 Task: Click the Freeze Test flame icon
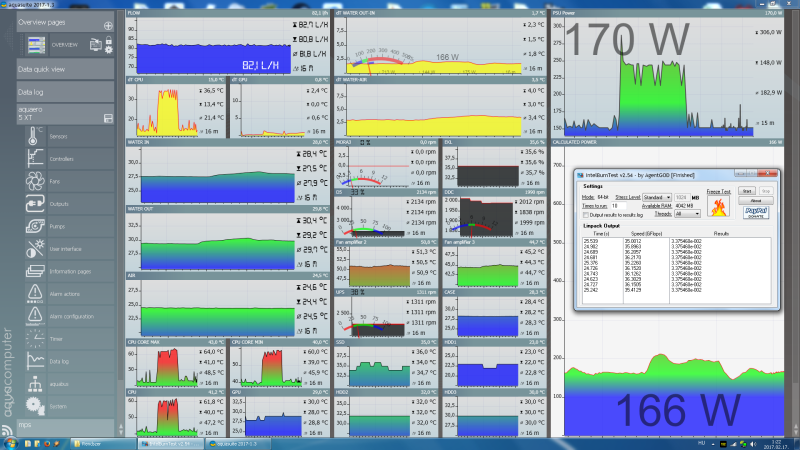click(x=718, y=207)
